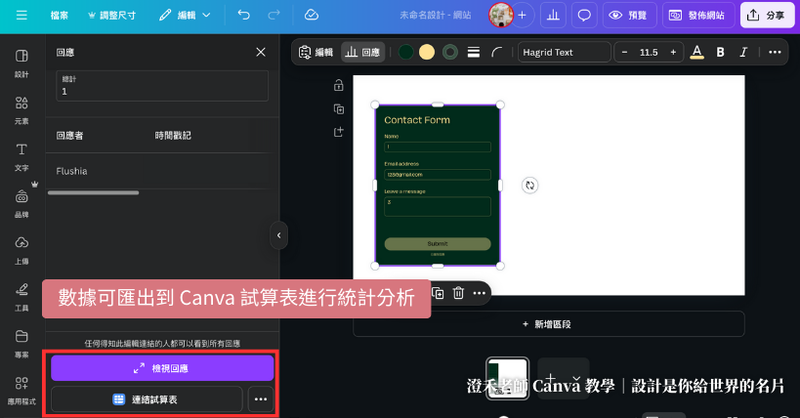This screenshot has width=800, height=418.
Task: Open more options beside 連結試算表
Action: pyautogui.click(x=261, y=399)
